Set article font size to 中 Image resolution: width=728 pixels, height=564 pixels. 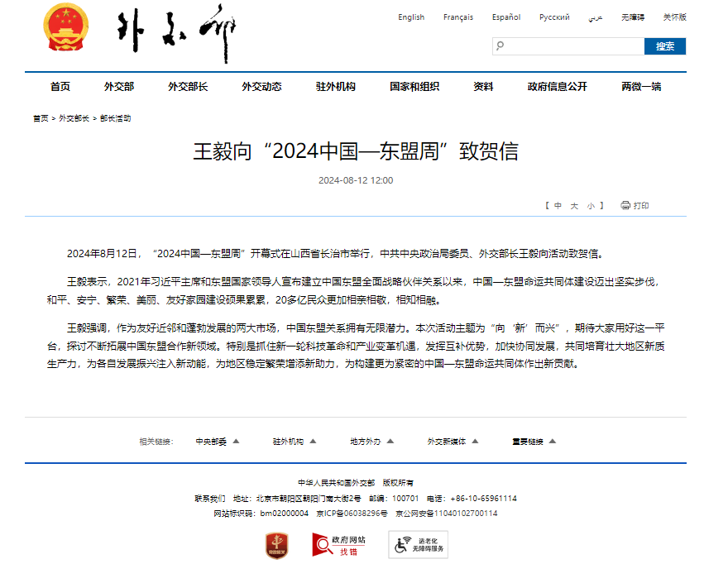tap(558, 206)
